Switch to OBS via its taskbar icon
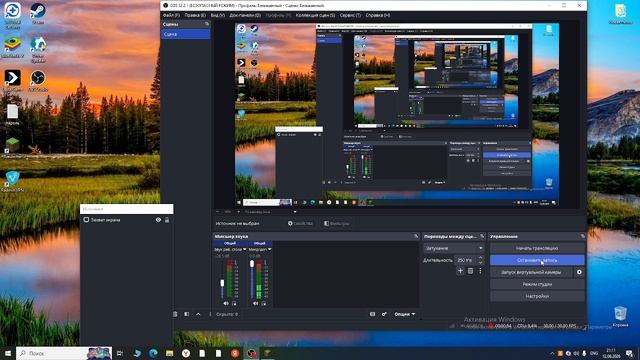The height and width of the screenshot is (360, 640). (x=251, y=353)
